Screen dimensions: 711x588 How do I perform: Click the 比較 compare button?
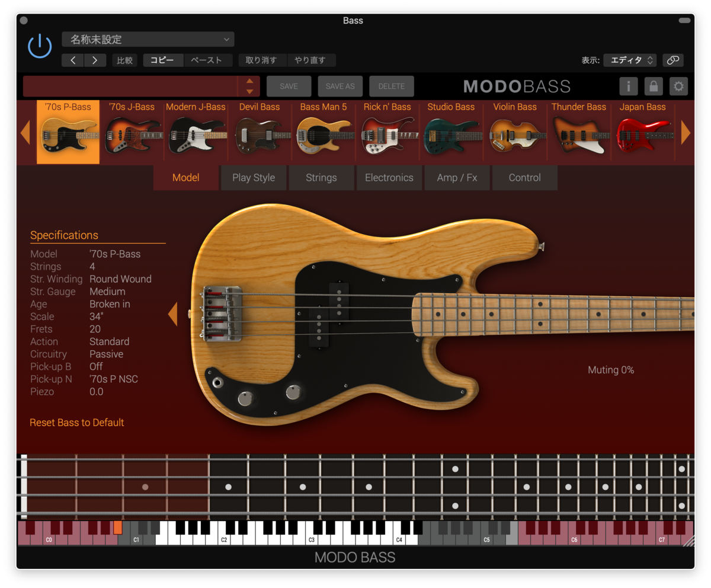tap(124, 60)
